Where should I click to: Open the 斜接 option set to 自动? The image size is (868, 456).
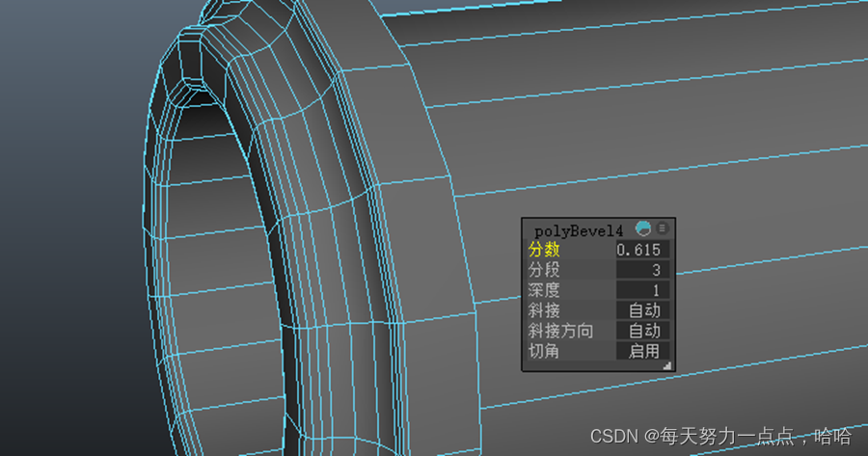[x=642, y=310]
